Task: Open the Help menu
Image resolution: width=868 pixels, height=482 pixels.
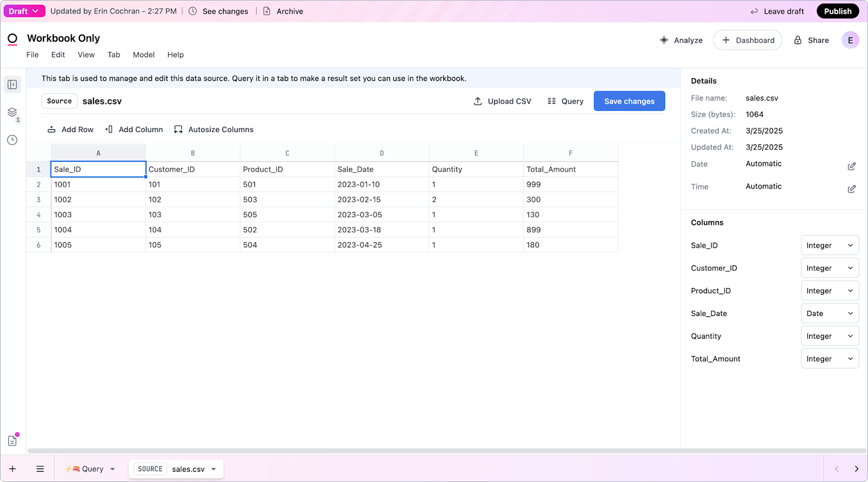Action: [x=175, y=55]
